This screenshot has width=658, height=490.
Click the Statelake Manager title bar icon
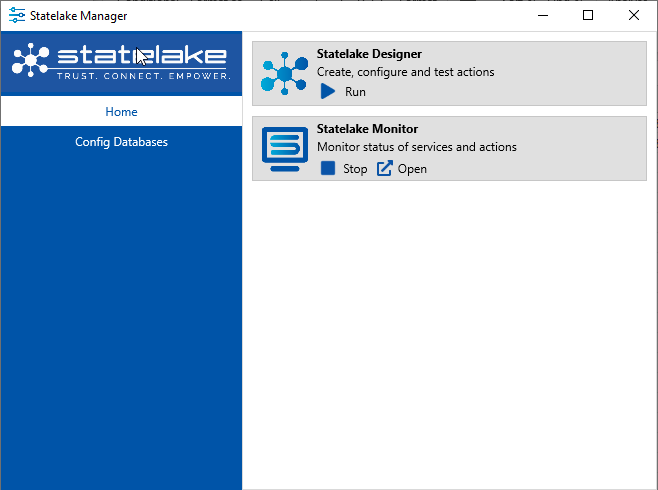pyautogui.click(x=17, y=16)
